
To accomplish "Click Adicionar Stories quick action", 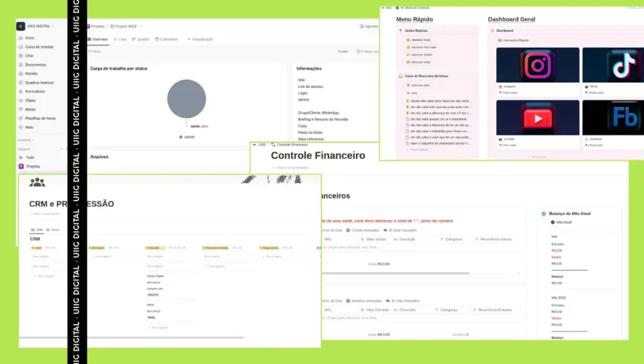I will (419, 55).
